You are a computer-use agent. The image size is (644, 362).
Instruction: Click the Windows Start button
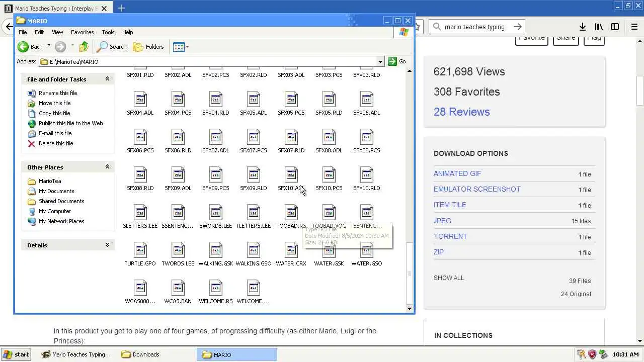coord(17,354)
